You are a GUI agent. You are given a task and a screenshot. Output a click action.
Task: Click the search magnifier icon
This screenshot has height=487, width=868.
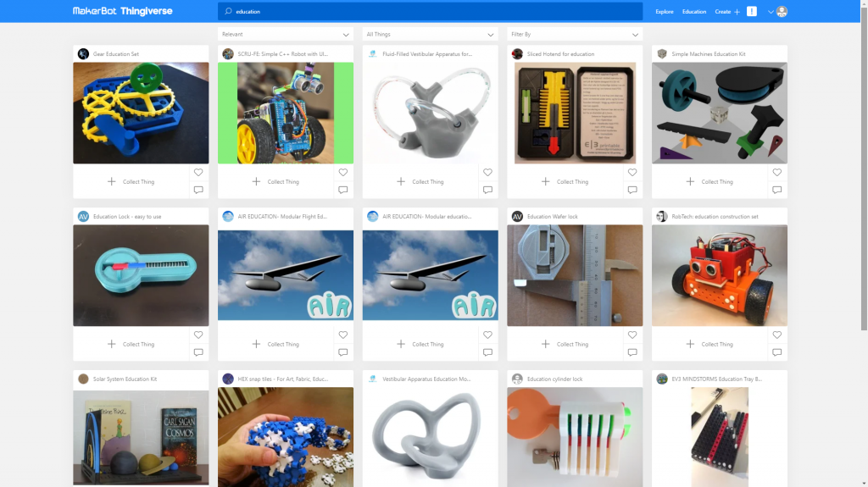point(228,11)
